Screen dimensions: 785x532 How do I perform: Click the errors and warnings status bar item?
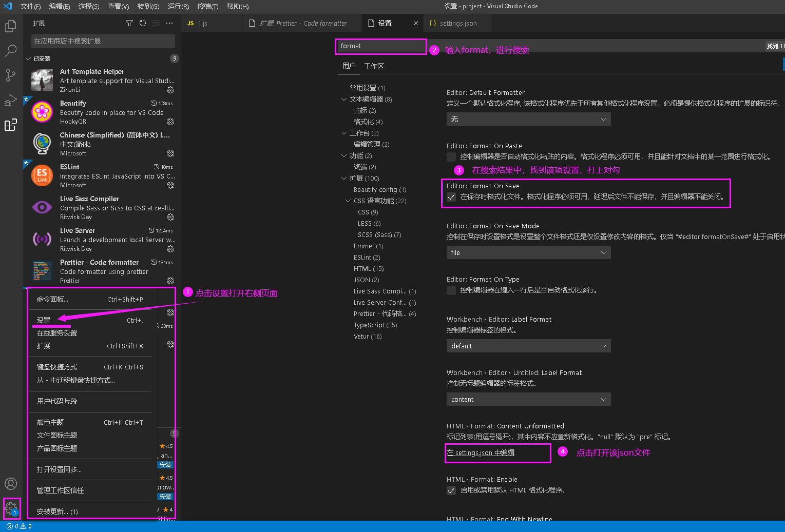[x=19, y=526]
